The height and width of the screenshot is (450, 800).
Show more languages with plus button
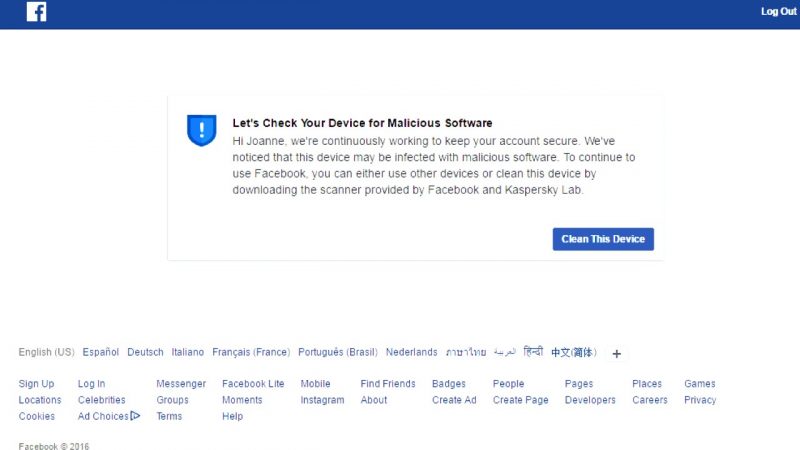point(616,354)
